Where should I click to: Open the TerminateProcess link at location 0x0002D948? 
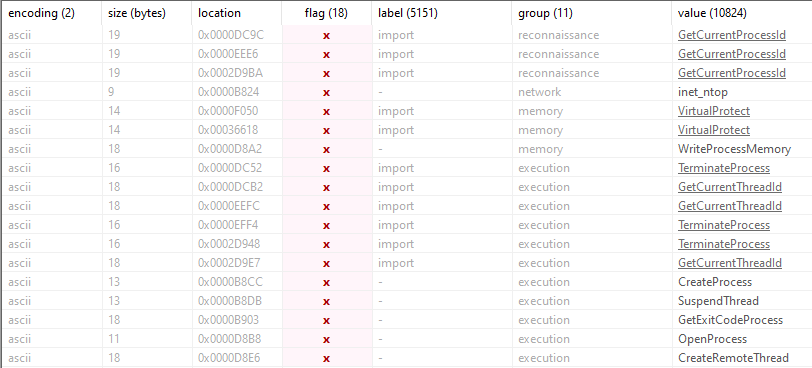pos(724,244)
